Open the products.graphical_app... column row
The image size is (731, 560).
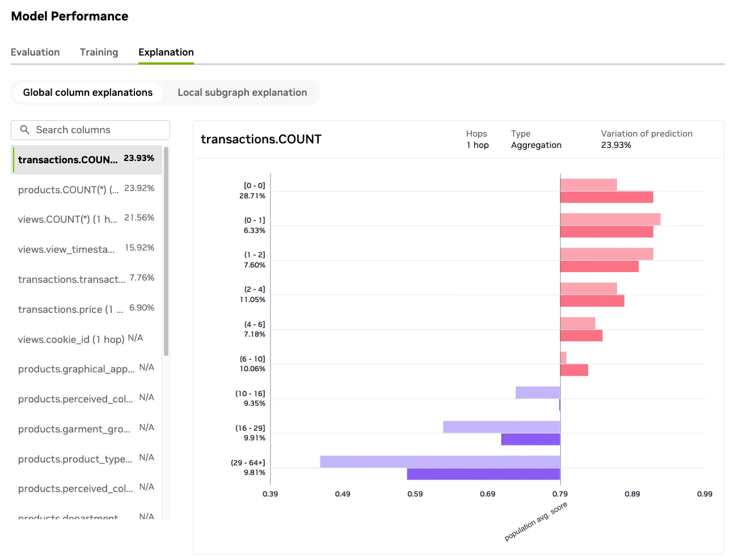86,369
